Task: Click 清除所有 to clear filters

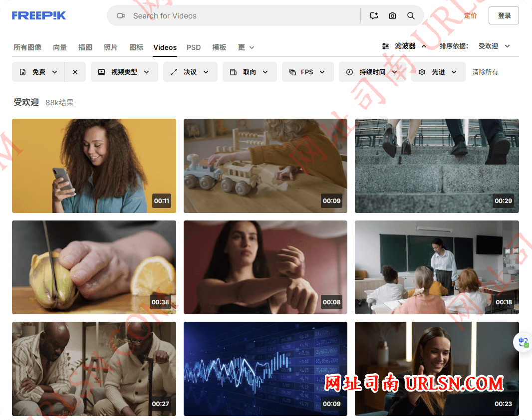Action: tap(485, 72)
